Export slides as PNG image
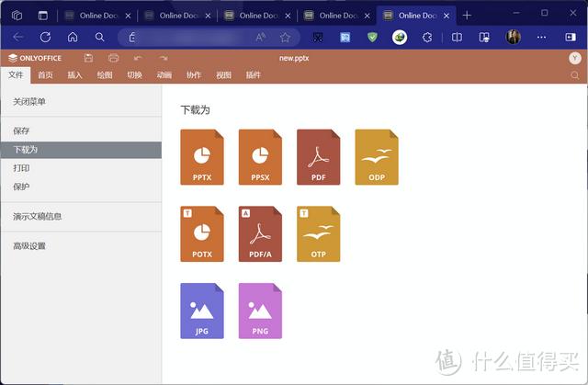The height and width of the screenshot is (385, 588). pos(260,311)
